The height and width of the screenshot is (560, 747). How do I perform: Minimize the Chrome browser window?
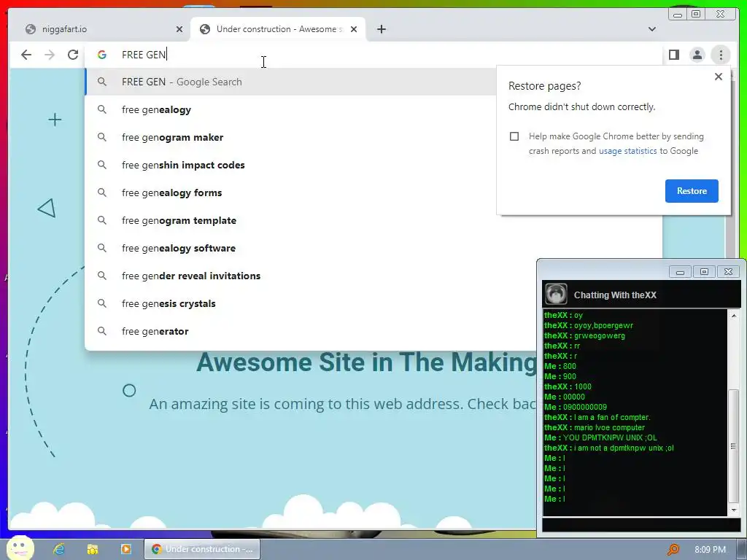point(677,15)
